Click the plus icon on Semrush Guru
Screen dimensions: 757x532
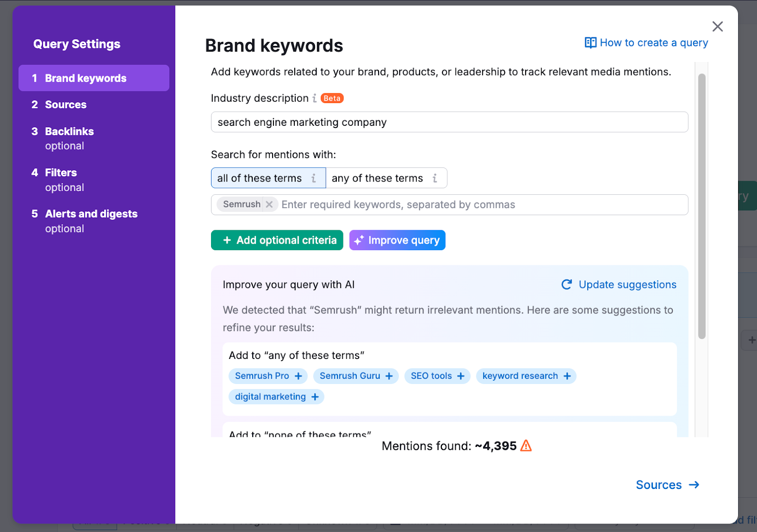click(x=389, y=376)
